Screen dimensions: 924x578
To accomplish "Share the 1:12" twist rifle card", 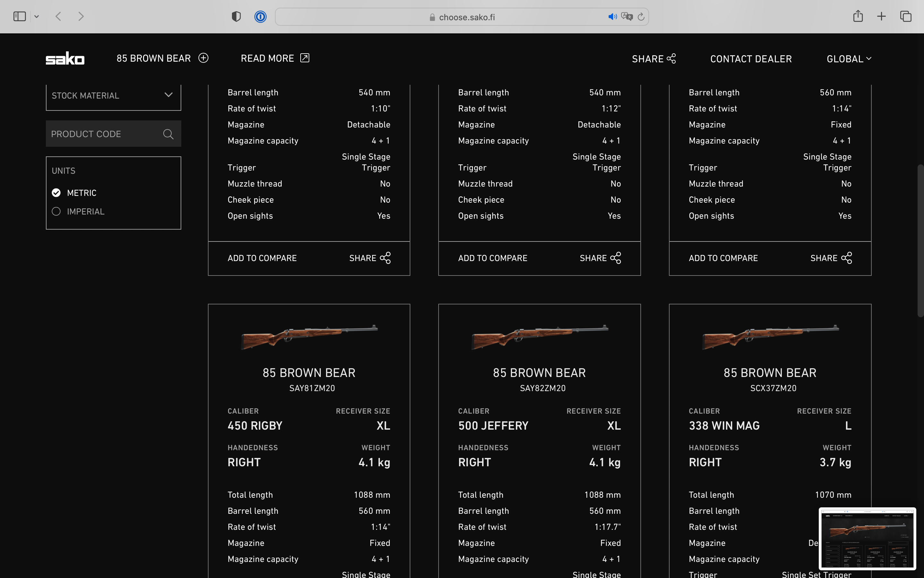I will pyautogui.click(x=600, y=258).
